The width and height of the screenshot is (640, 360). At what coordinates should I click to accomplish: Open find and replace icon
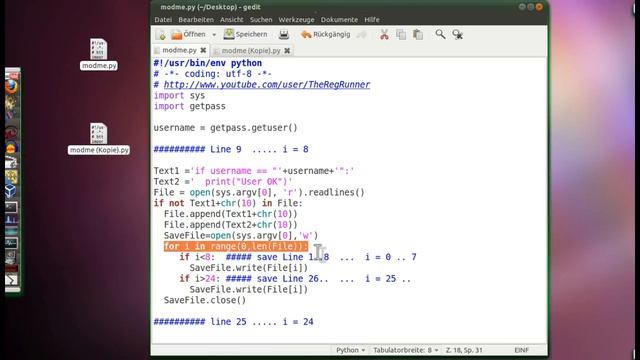click(458, 35)
